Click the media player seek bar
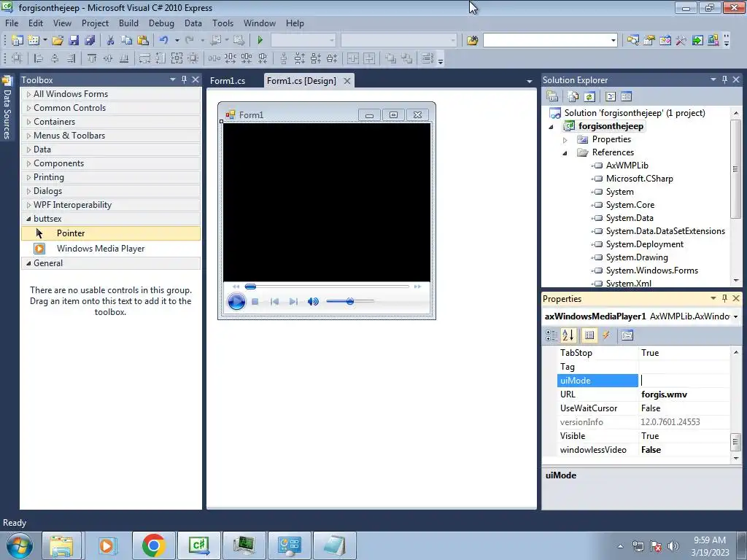 [x=327, y=287]
